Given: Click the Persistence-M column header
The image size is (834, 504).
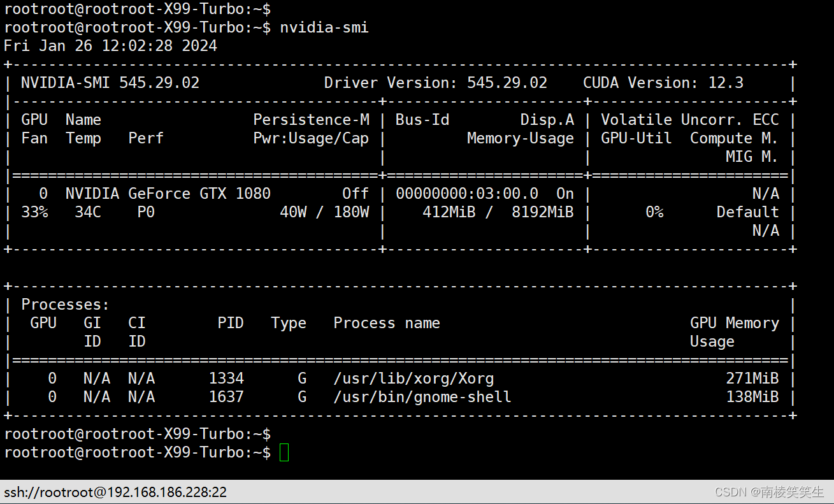Looking at the screenshot, I should tap(311, 120).
